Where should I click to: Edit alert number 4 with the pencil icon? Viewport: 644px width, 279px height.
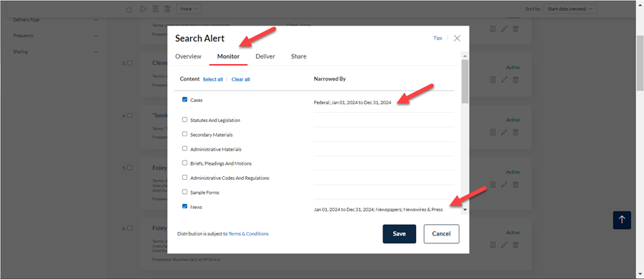[504, 132]
